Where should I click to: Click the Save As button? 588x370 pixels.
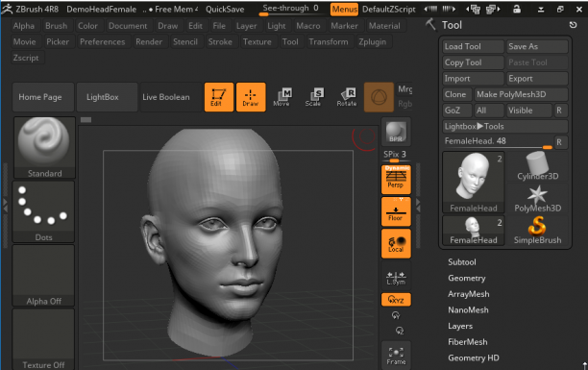point(537,46)
